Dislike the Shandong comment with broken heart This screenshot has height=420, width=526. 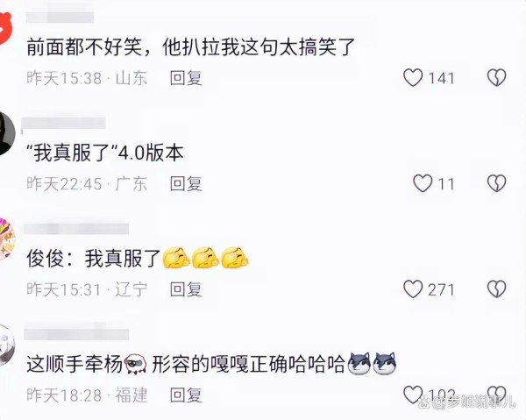coord(496,78)
